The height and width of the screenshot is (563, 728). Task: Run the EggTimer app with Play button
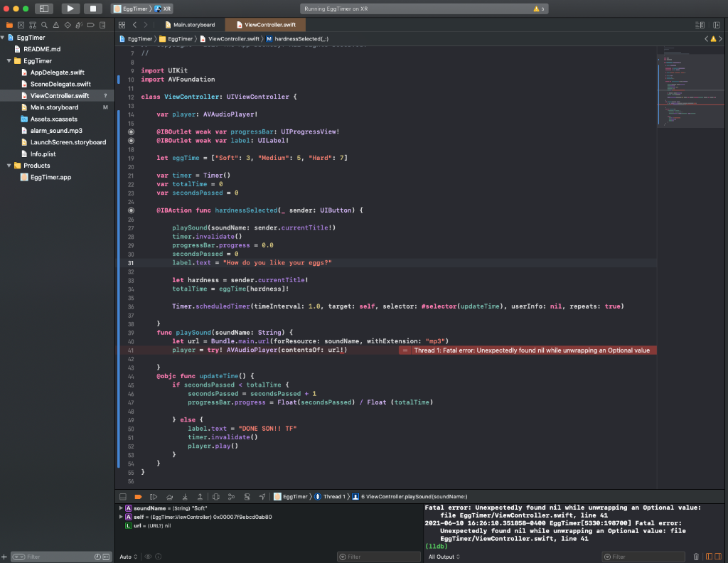(70, 9)
